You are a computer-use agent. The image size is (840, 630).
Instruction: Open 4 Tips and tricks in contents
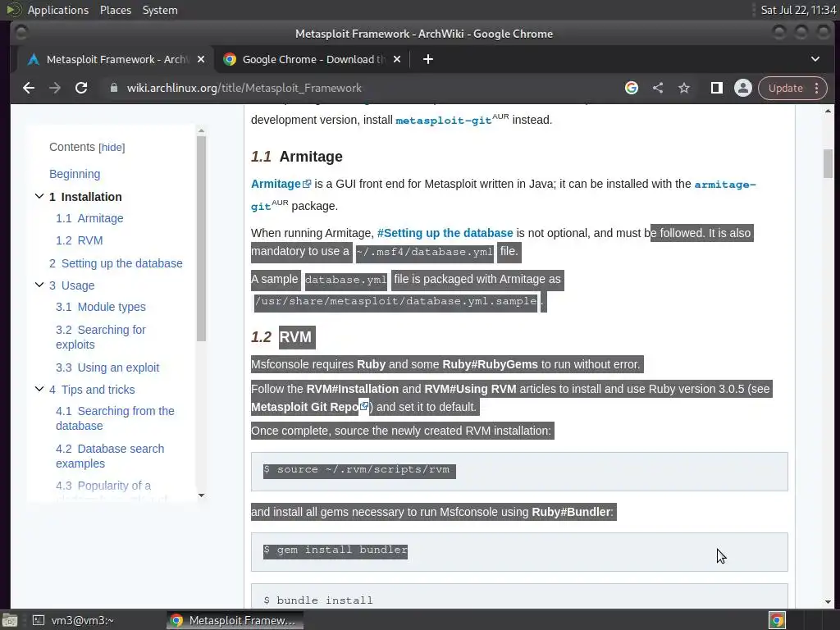pyautogui.click(x=92, y=390)
